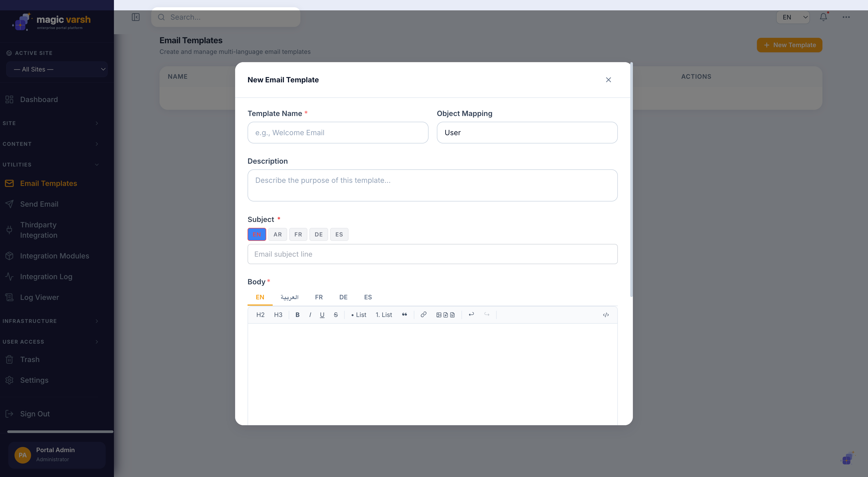868x477 pixels.
Task: Redo the editor change
Action: pyautogui.click(x=487, y=314)
